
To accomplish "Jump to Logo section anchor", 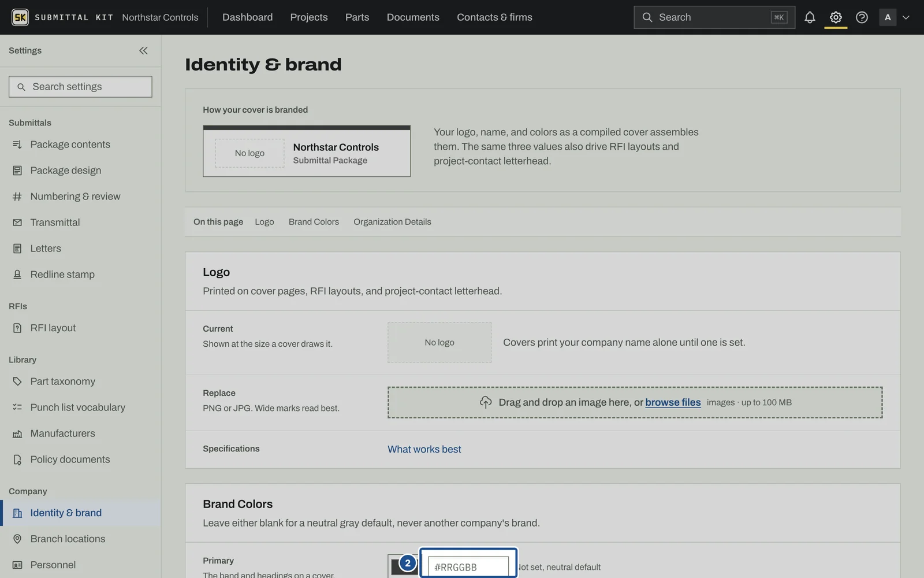I will [264, 222].
